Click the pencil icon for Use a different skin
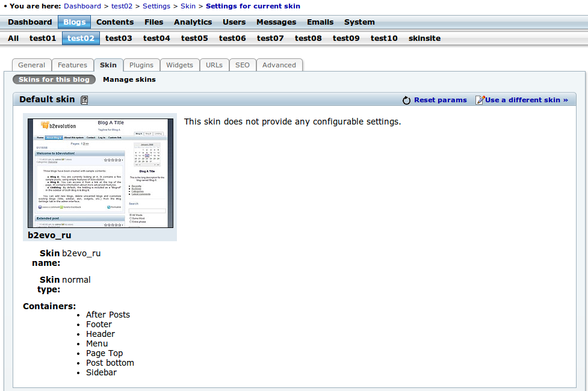Image resolution: width=588 pixels, height=391 pixels. coord(480,100)
